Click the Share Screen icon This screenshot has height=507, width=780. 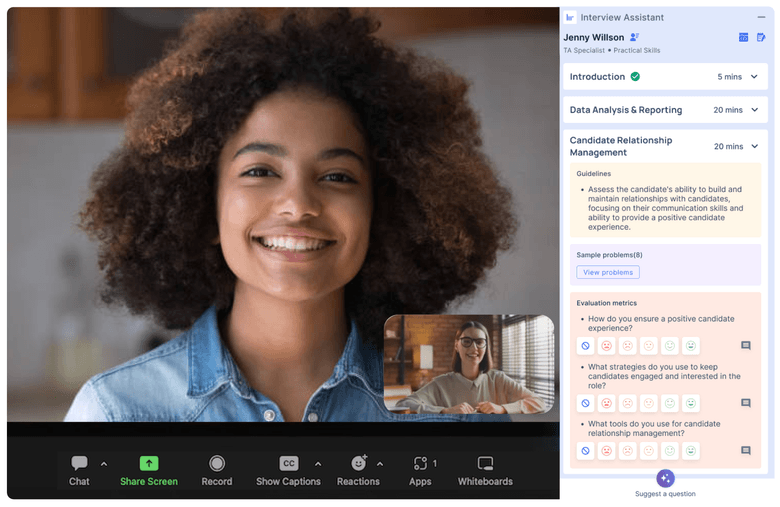(149, 464)
